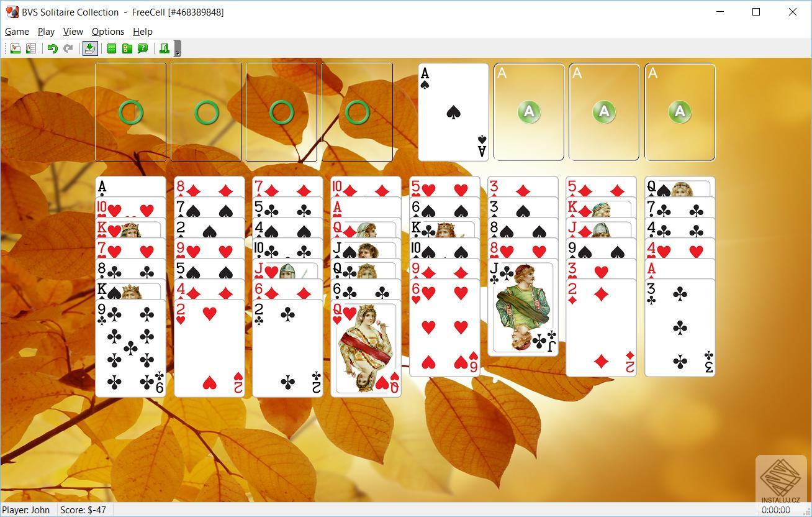Open the Play menu
Image resolution: width=812 pixels, height=517 pixels.
pos(46,31)
